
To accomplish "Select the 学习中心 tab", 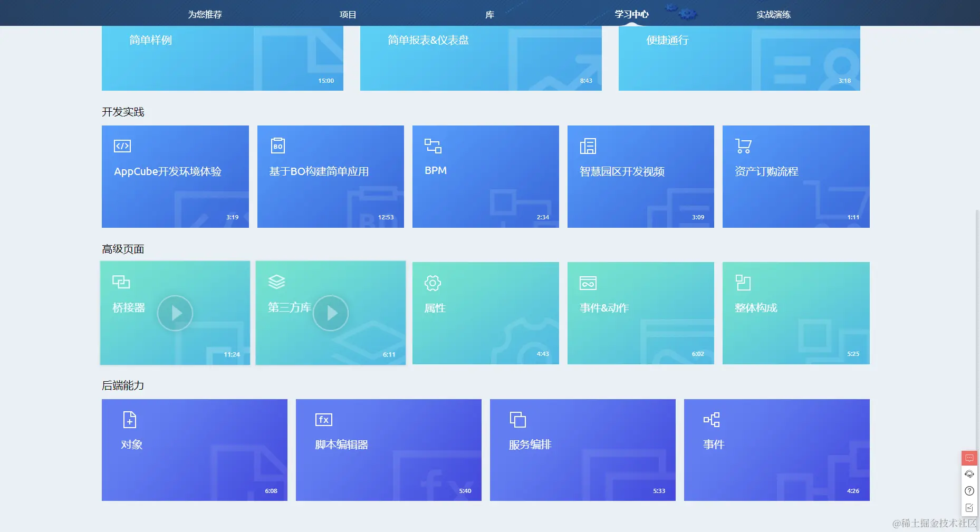I will click(631, 14).
